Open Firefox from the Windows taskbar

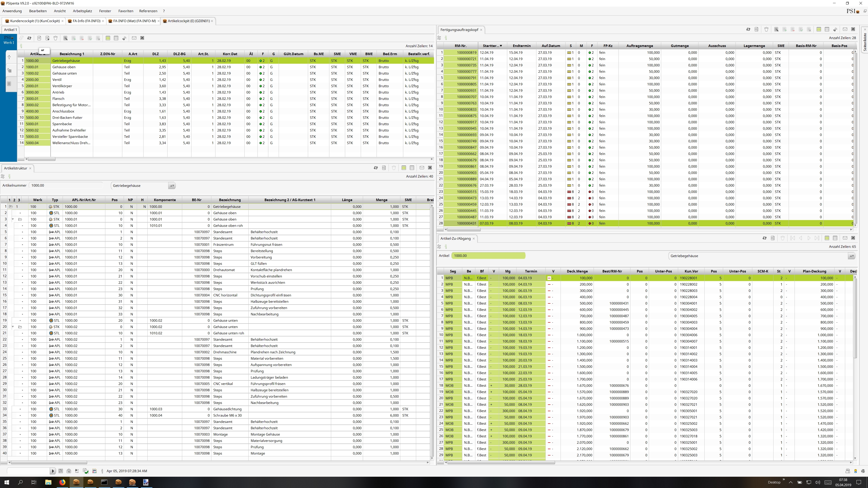62,482
